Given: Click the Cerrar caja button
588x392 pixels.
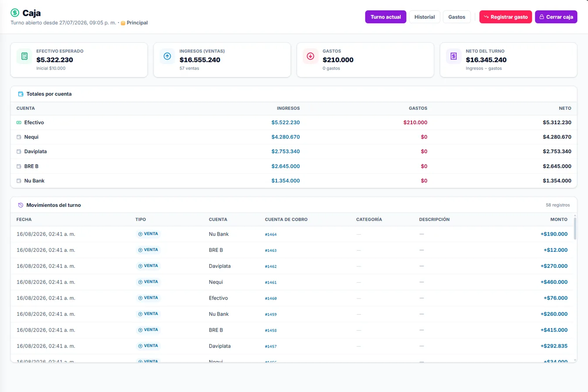Looking at the screenshot, I should pos(556,17).
